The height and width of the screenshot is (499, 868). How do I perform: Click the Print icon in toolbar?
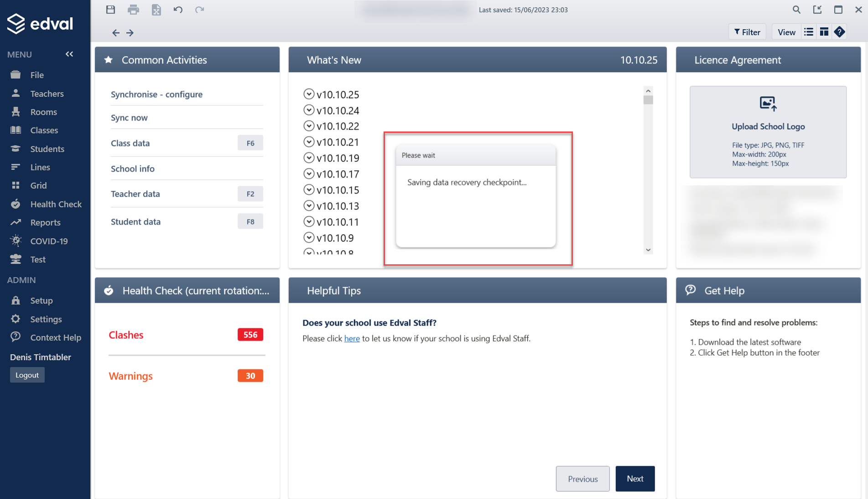click(x=133, y=10)
